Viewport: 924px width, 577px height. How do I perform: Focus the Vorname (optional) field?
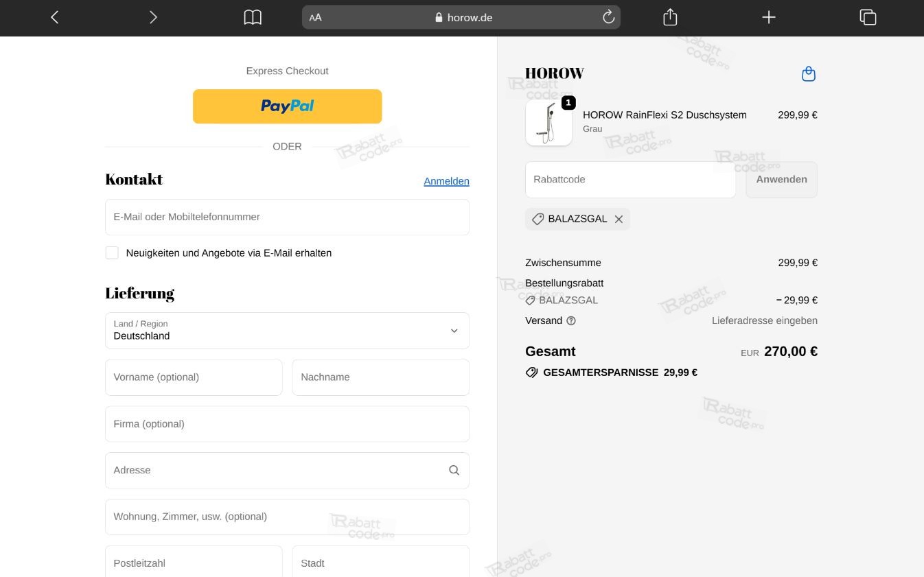[x=194, y=377]
